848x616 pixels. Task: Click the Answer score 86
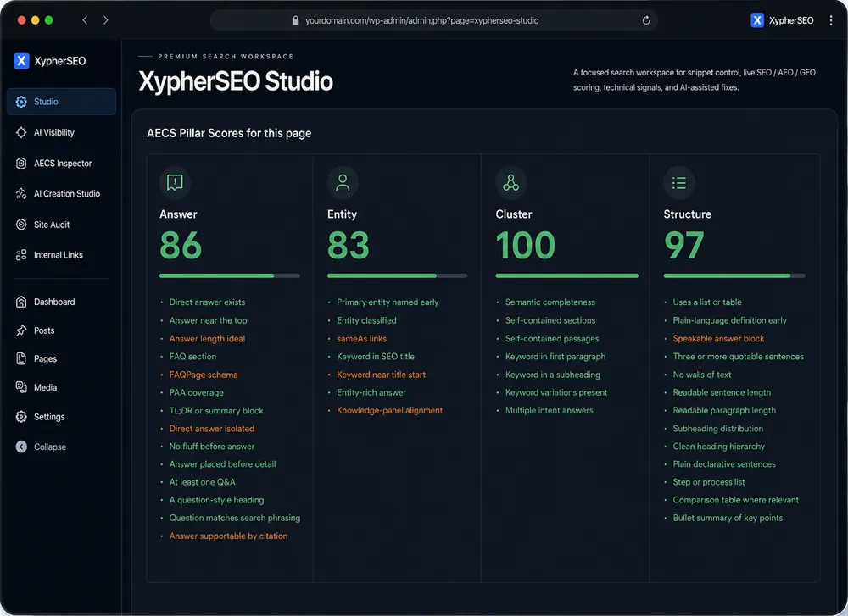(181, 246)
